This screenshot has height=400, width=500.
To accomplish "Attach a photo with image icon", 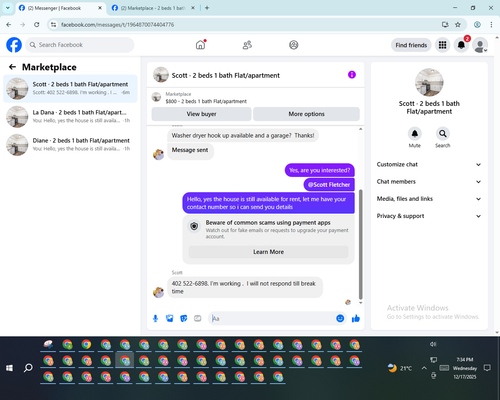I will pyautogui.click(x=170, y=318).
